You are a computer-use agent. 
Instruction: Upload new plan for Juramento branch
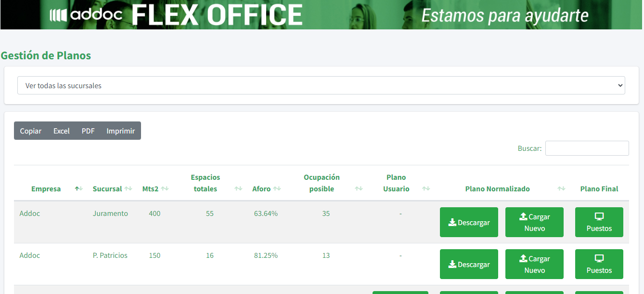coord(534,222)
